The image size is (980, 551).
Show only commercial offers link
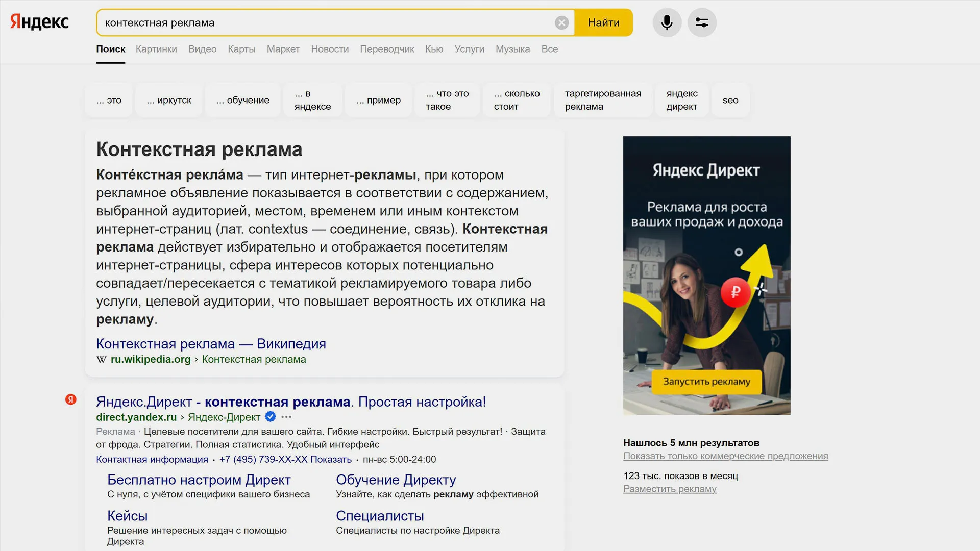click(725, 456)
